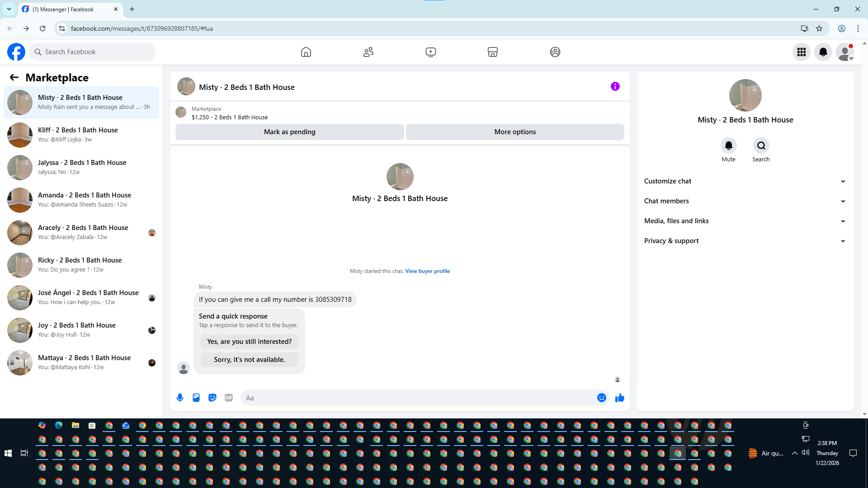This screenshot has width=868, height=488.
Task: Open the Kliff conversation in the list
Action: pyautogui.click(x=81, y=135)
